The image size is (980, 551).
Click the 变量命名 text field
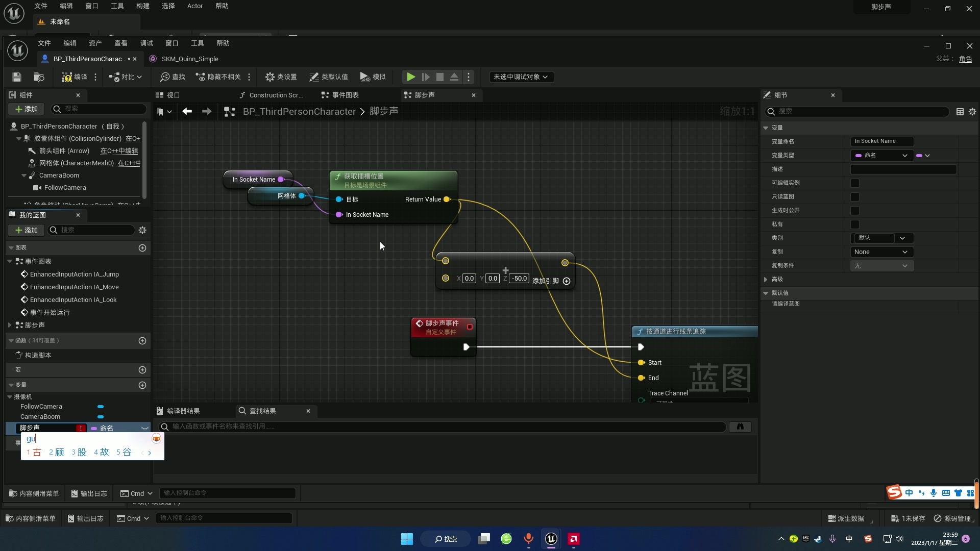[x=881, y=141]
